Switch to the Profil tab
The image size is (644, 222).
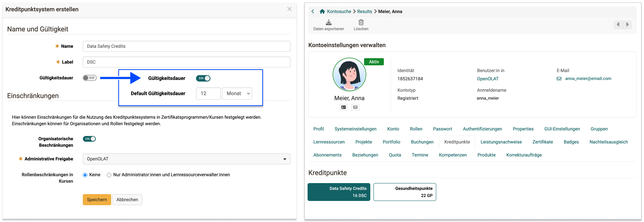point(319,129)
